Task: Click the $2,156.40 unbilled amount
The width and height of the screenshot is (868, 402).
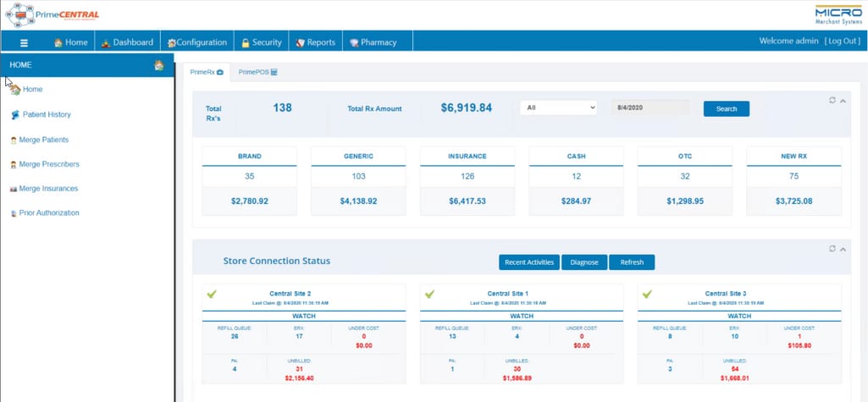Action: pos(299,378)
